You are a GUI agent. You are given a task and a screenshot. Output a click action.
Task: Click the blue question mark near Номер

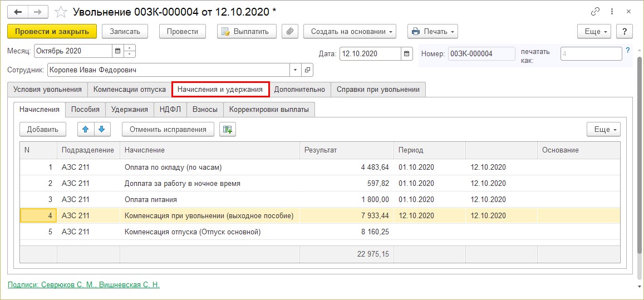click(627, 51)
